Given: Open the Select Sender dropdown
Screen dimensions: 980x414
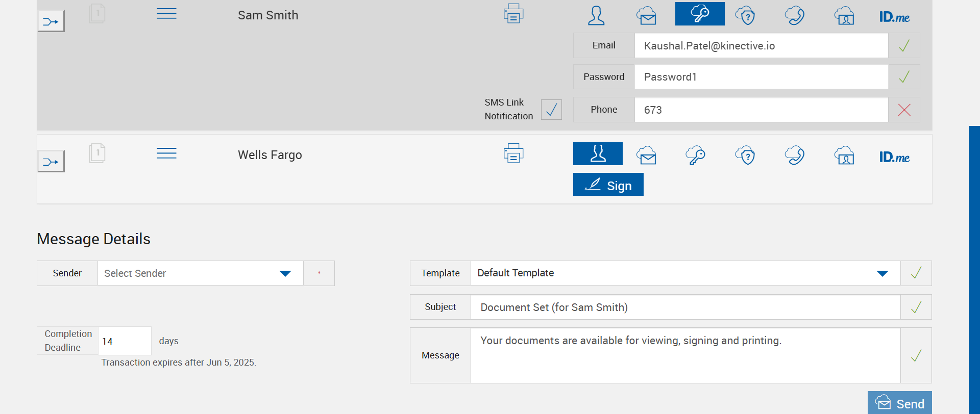Looking at the screenshot, I should point(200,273).
